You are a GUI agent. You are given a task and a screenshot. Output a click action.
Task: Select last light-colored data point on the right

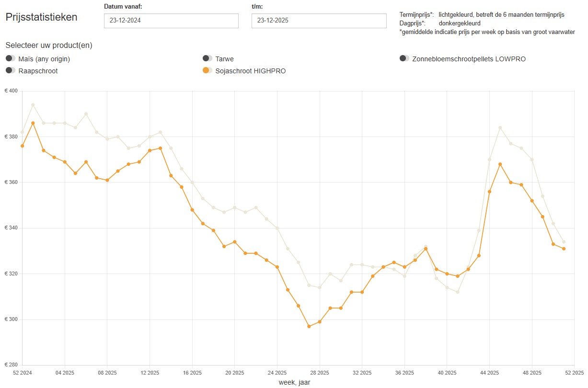tap(564, 242)
